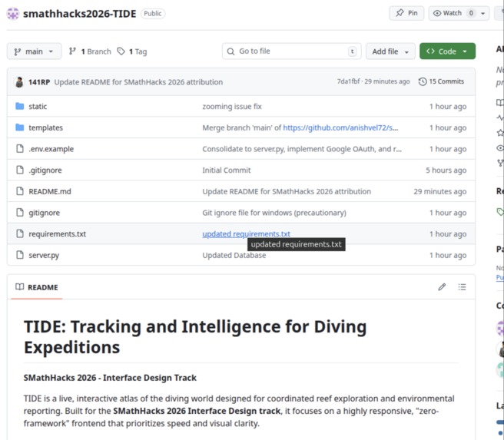Viewport: 504px width, 440px height.
Task: Open the 'zooming issue fix' commit
Action: [x=232, y=106]
